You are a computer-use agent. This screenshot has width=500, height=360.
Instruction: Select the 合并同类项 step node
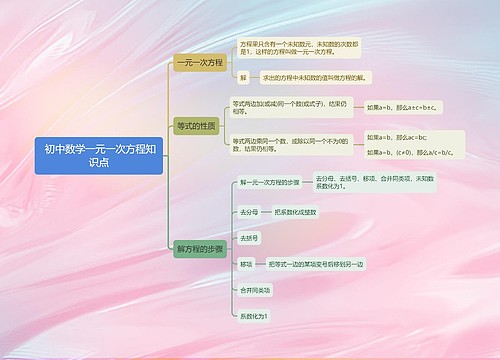click(255, 290)
